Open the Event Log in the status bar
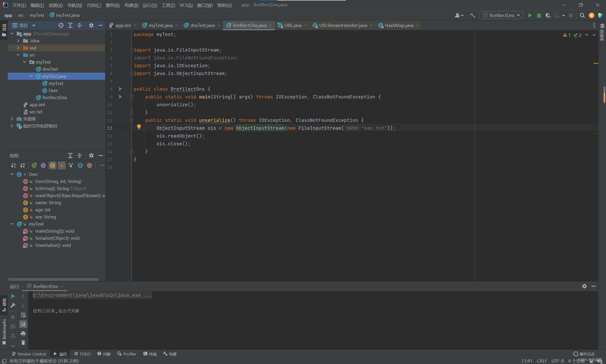Viewport: 606px width, 364px height. point(584,354)
